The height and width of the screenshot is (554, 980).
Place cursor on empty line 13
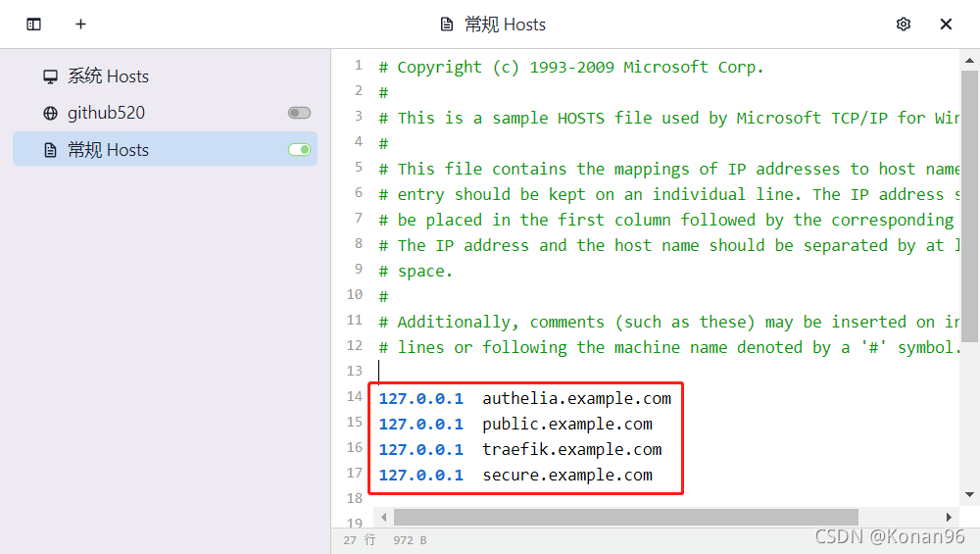pos(665,372)
